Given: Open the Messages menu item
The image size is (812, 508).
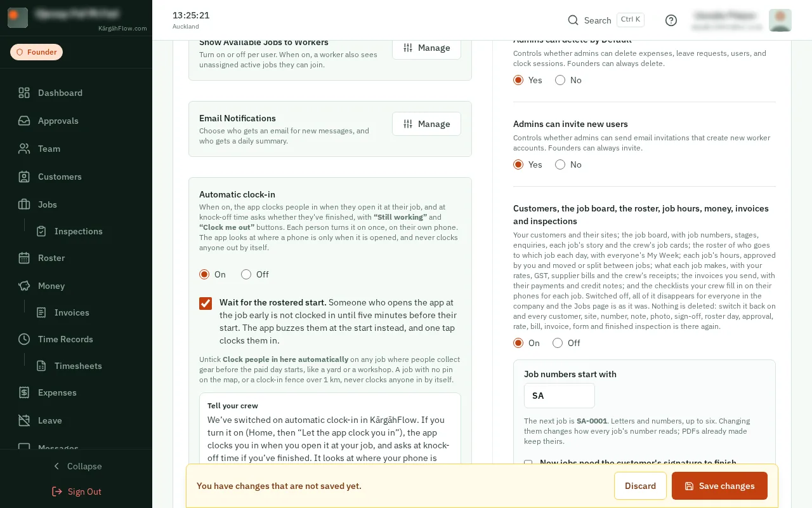Looking at the screenshot, I should point(58,447).
